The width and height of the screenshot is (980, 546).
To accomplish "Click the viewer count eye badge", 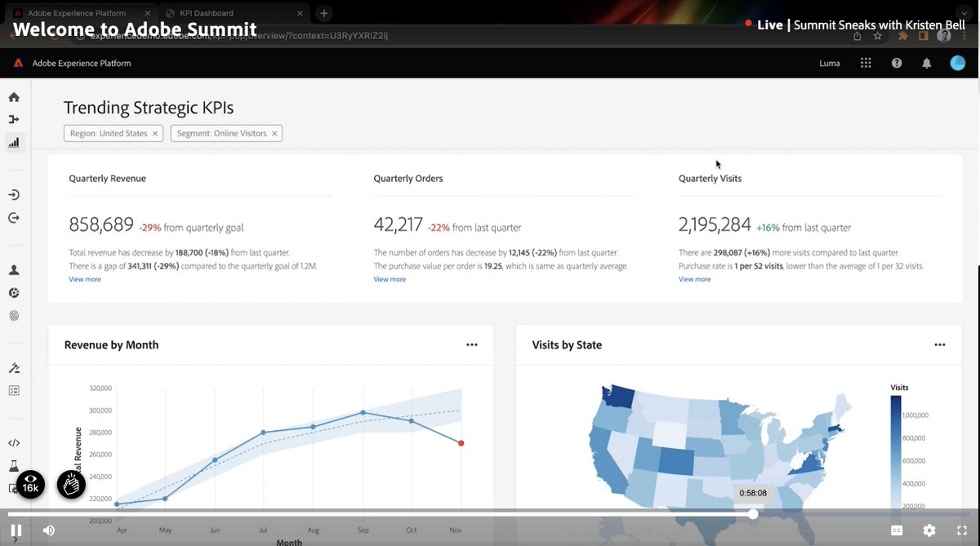I will click(x=30, y=484).
